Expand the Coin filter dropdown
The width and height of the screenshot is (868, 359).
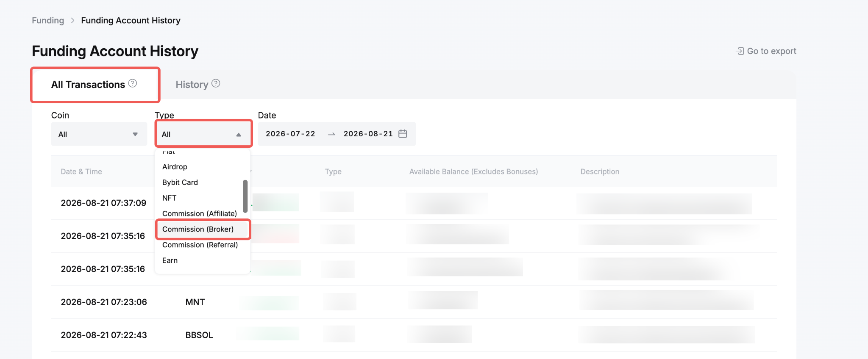click(x=99, y=134)
